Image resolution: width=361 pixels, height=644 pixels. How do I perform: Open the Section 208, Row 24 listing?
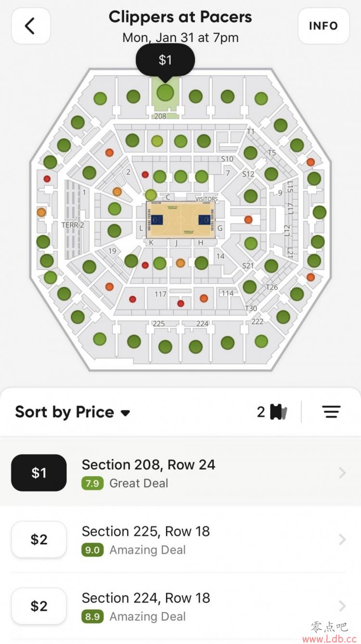coord(180,473)
